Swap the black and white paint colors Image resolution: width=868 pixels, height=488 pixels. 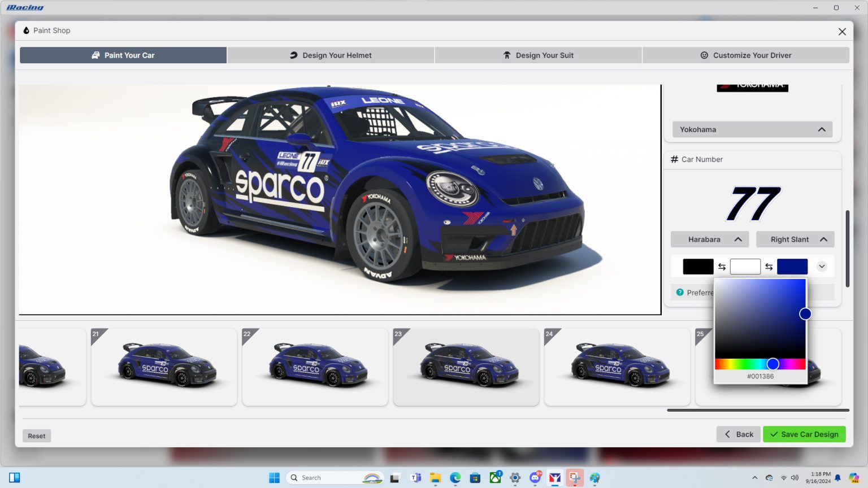(722, 266)
